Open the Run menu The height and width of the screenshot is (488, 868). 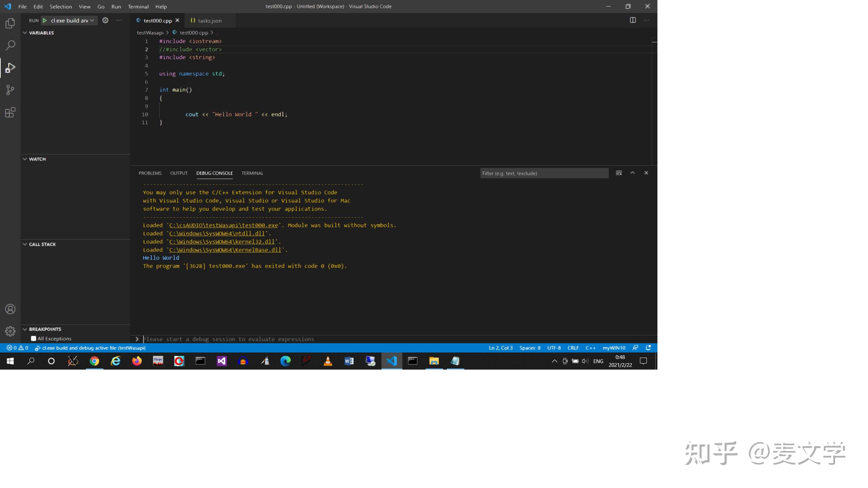[116, 6]
